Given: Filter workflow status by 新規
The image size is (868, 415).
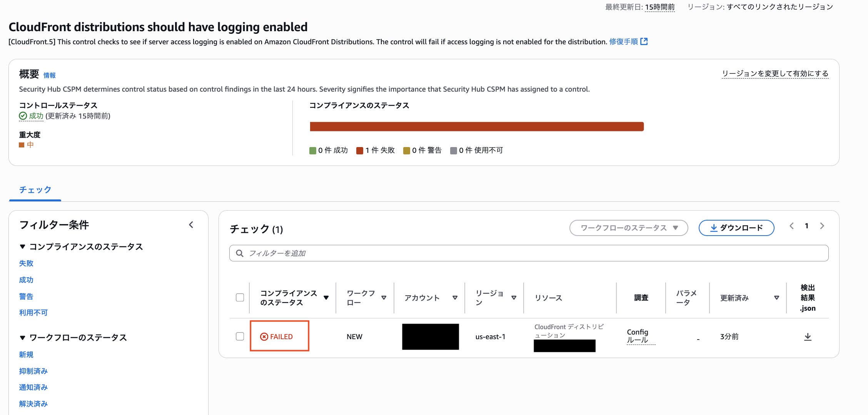Looking at the screenshot, I should coord(26,355).
